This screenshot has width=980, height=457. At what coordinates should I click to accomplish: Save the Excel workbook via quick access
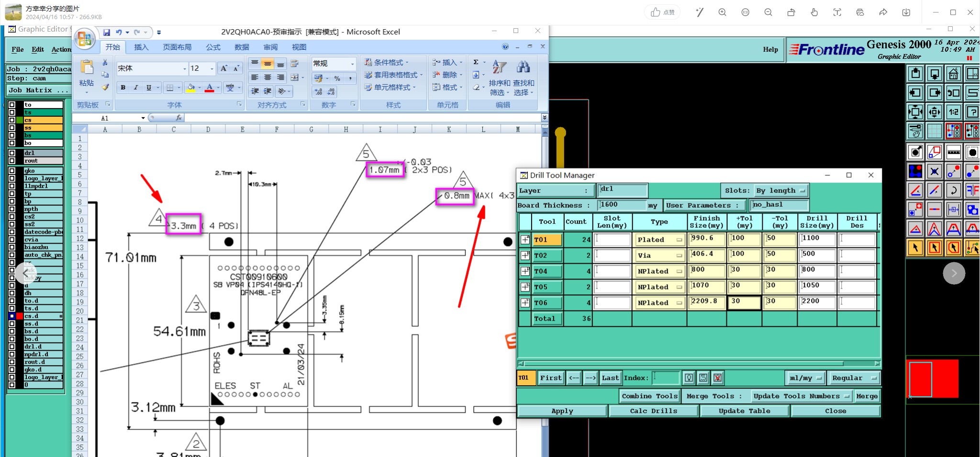coord(107,33)
